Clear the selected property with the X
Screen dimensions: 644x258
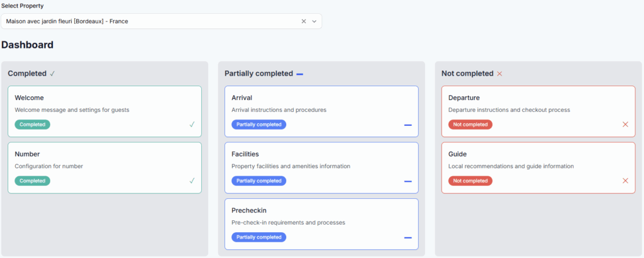click(304, 21)
